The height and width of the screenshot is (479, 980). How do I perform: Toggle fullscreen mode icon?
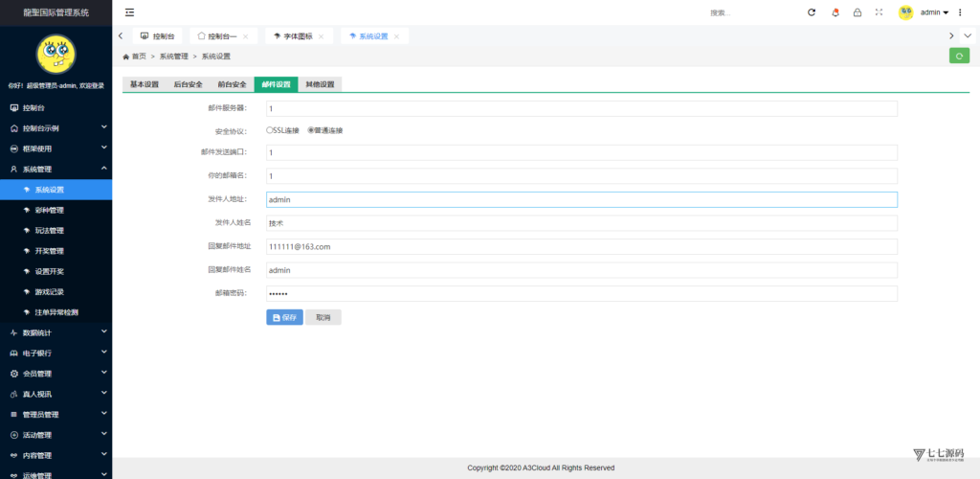pyautogui.click(x=879, y=12)
